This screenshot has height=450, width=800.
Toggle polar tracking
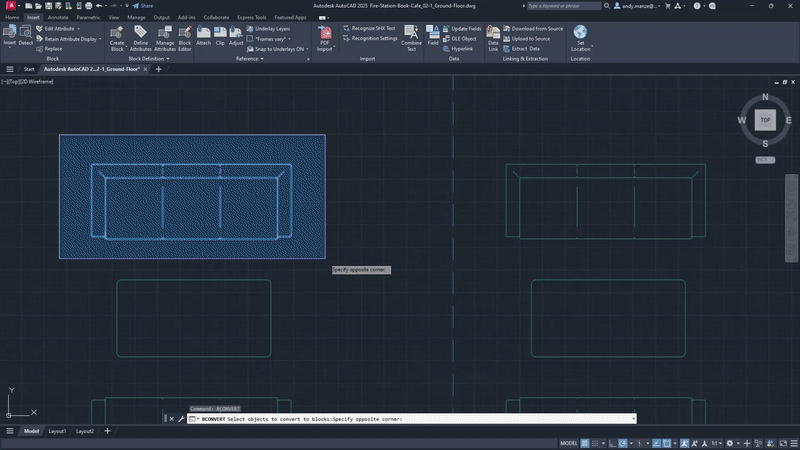click(622, 443)
